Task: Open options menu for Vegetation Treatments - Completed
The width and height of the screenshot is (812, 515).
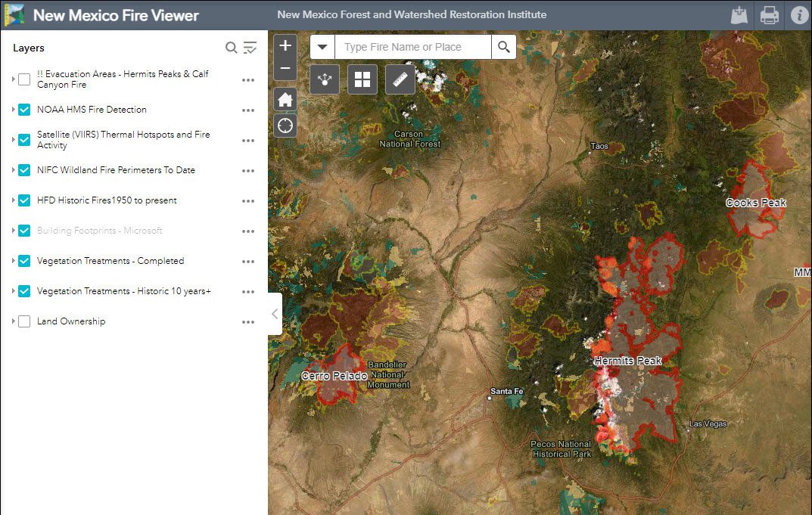Action: (x=247, y=261)
